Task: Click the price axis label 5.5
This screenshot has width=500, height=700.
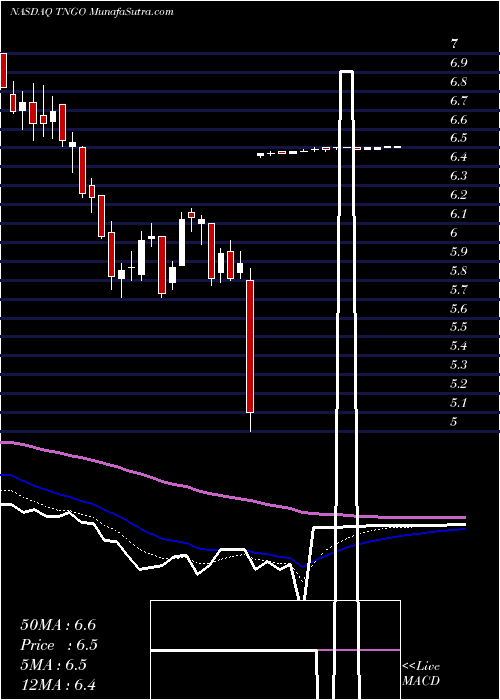Action: [458, 327]
